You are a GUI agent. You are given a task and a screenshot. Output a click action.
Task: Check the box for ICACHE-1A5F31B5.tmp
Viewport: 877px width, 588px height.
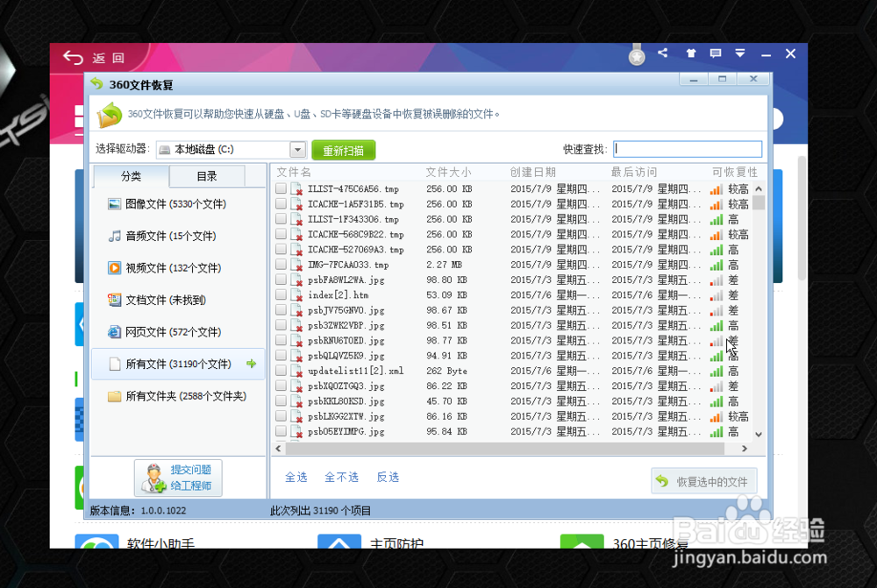[x=281, y=203]
